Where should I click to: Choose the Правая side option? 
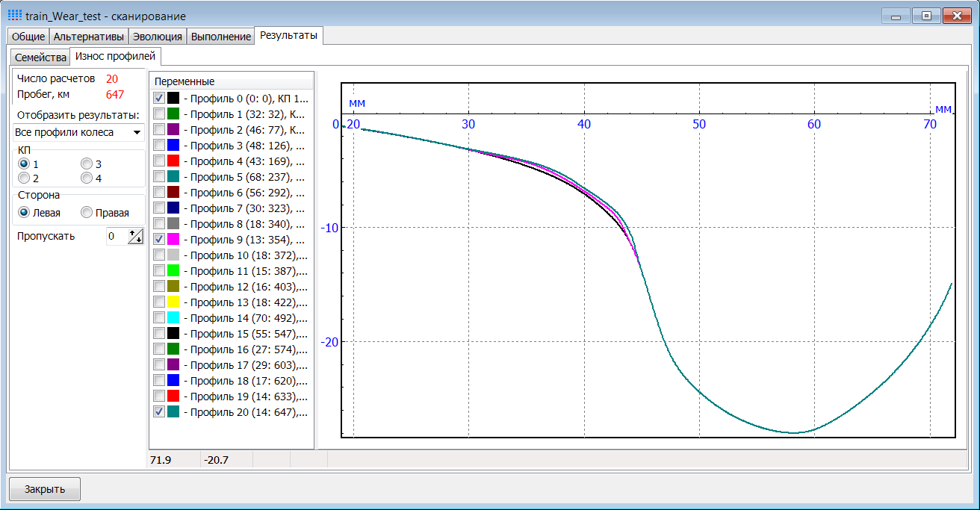(x=87, y=213)
